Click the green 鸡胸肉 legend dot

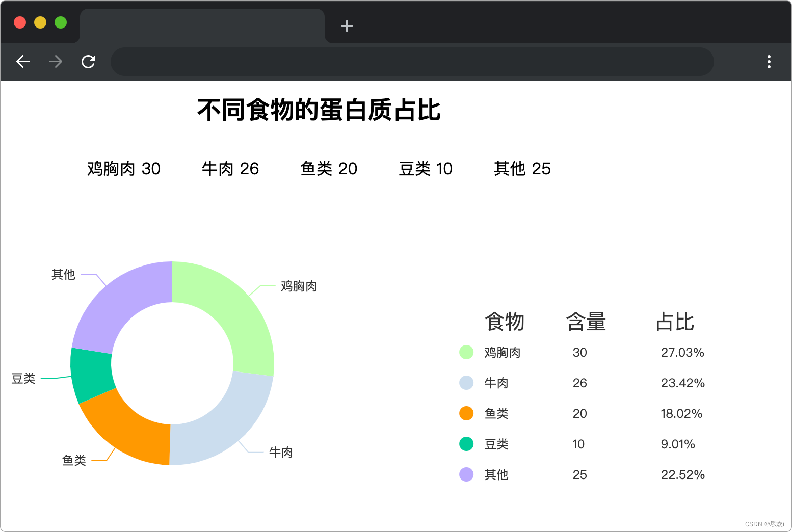pos(466,352)
